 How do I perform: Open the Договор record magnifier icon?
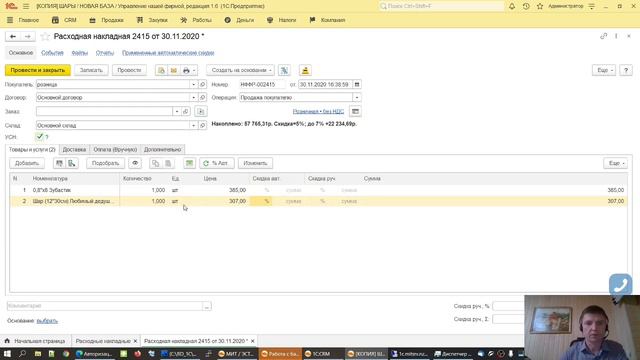(202, 98)
